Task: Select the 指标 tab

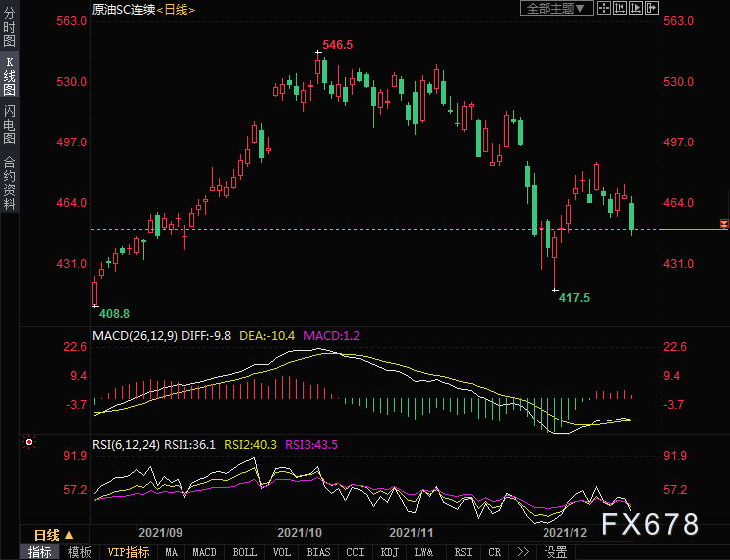Action: [40, 552]
